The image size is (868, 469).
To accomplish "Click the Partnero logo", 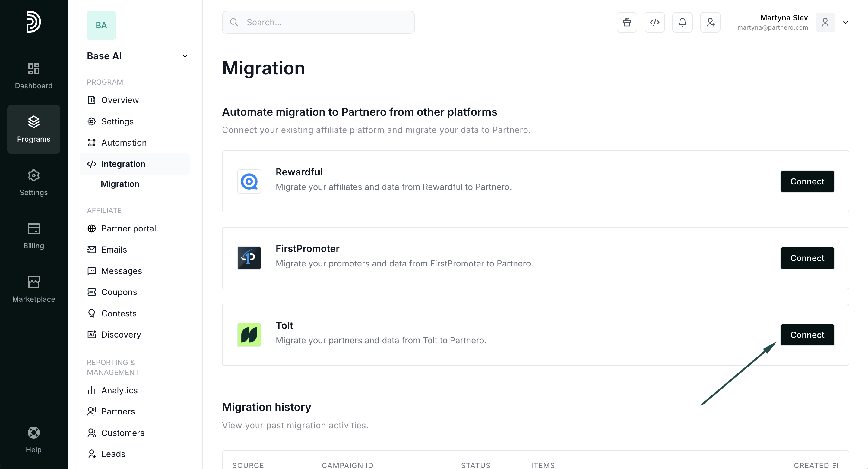I will pos(33,21).
